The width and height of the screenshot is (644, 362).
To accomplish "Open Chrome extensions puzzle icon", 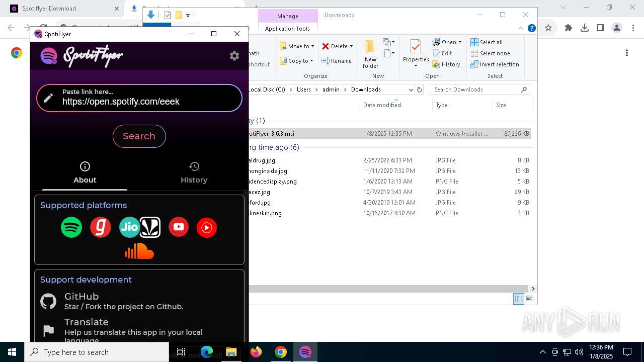I will coord(569,28).
